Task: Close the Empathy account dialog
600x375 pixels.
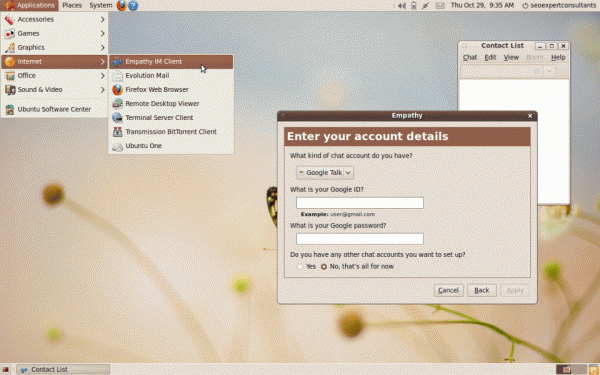Action: (x=530, y=116)
